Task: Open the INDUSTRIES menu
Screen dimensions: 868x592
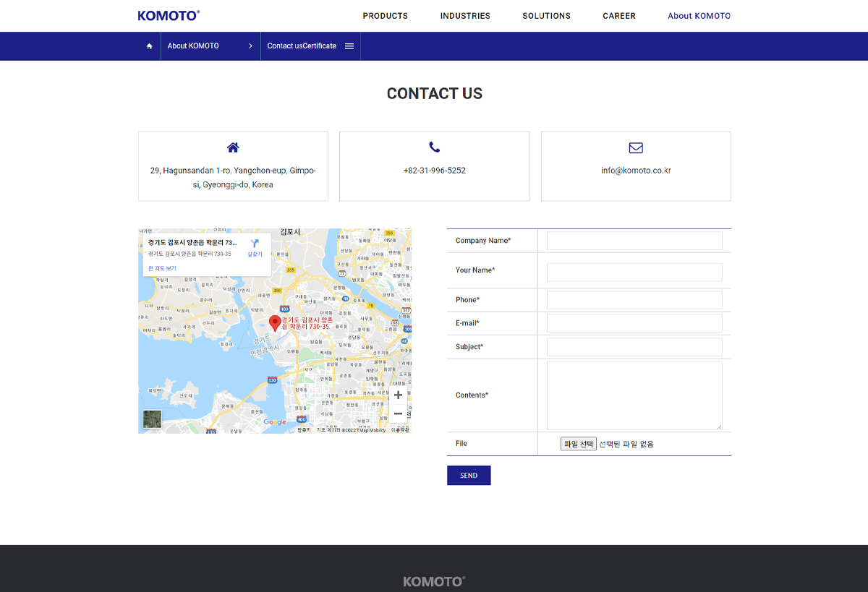Action: (465, 16)
